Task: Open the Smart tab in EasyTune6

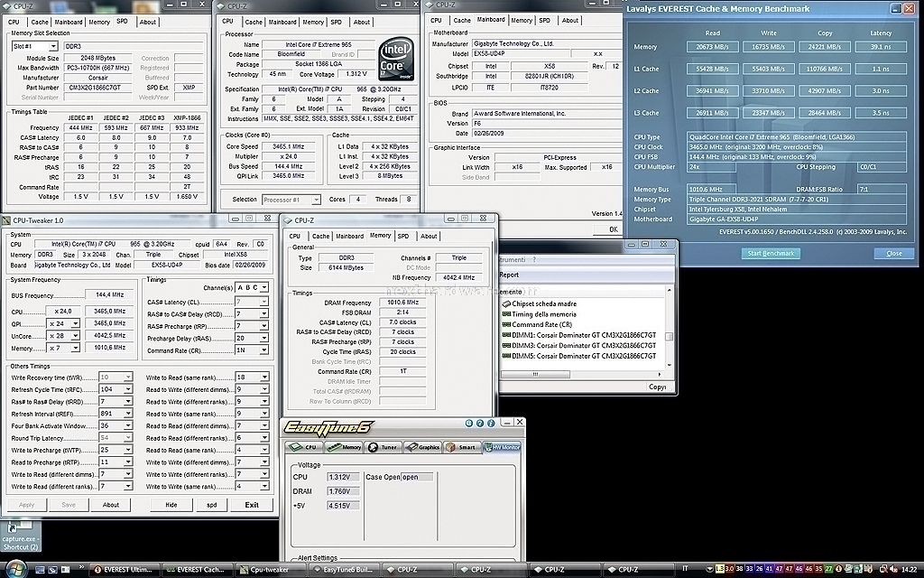Action: (x=461, y=447)
